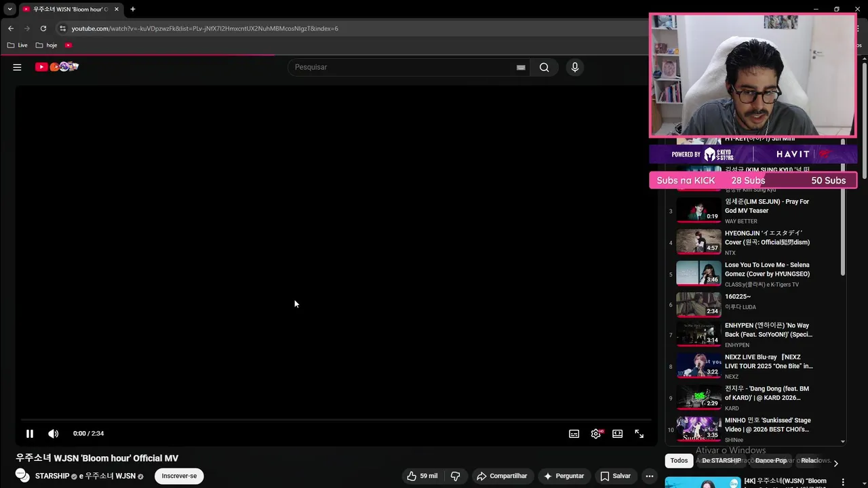
Task: Save video with Salvar button
Action: [x=616, y=476]
